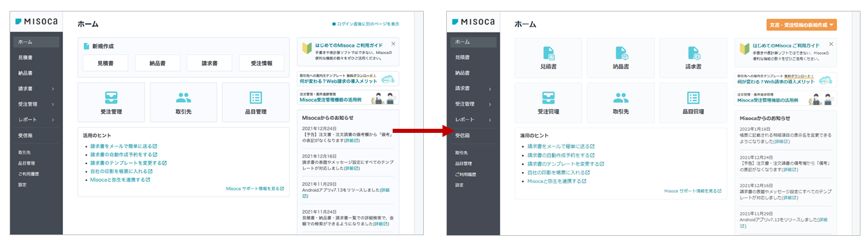The width and height of the screenshot is (868, 244).
Task: Close the ご利用ガイド banner in left window
Action: [393, 43]
